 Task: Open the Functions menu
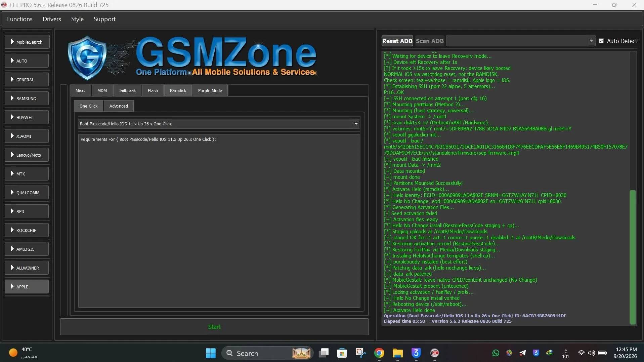click(x=20, y=19)
